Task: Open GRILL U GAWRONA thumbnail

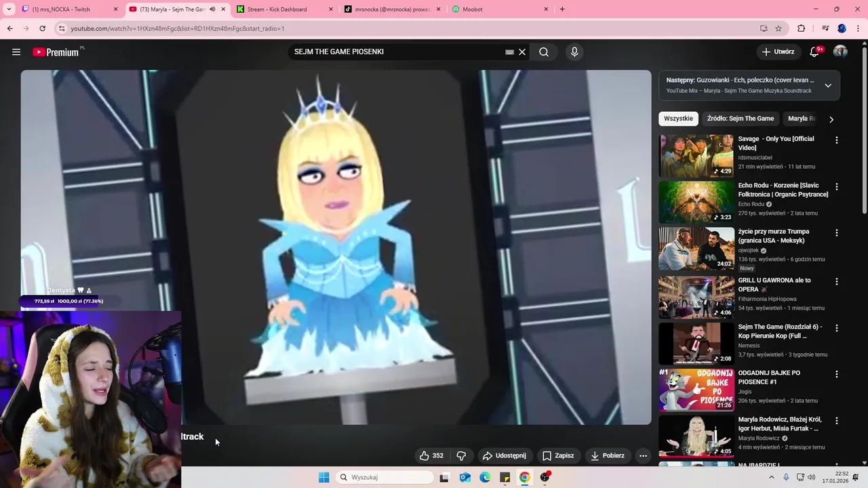Action: click(x=696, y=298)
